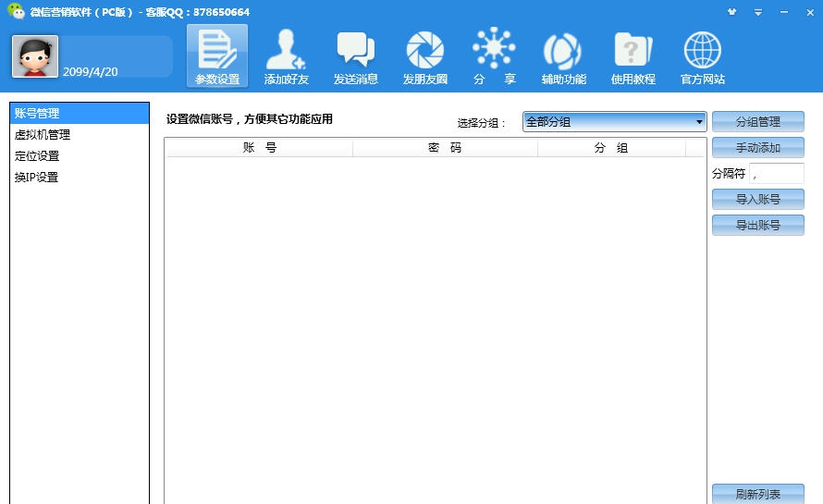Image resolution: width=823 pixels, height=504 pixels.
Task: Click the 选择分组 label
Action: click(481, 123)
